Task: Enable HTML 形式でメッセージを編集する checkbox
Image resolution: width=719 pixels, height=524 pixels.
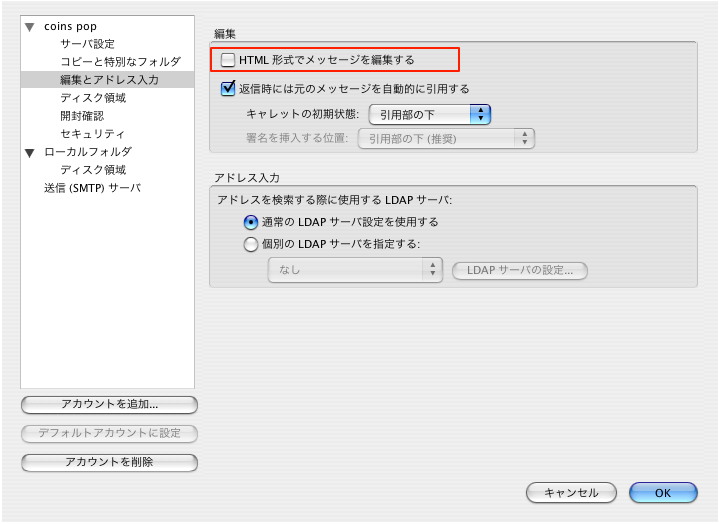Action: tap(229, 61)
